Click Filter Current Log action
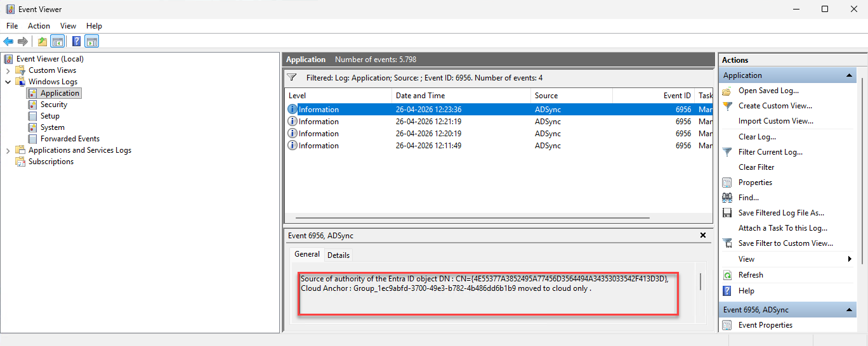The height and width of the screenshot is (346, 868). coord(770,152)
